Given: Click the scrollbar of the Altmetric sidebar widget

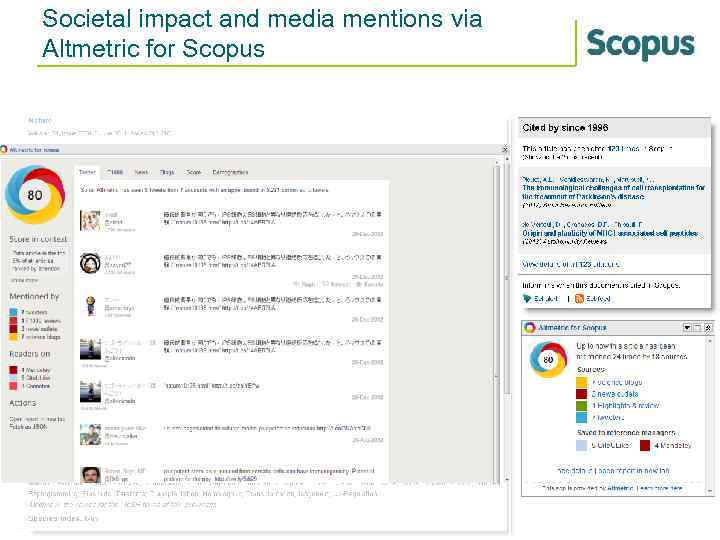Looking at the screenshot, I should click(709, 416).
